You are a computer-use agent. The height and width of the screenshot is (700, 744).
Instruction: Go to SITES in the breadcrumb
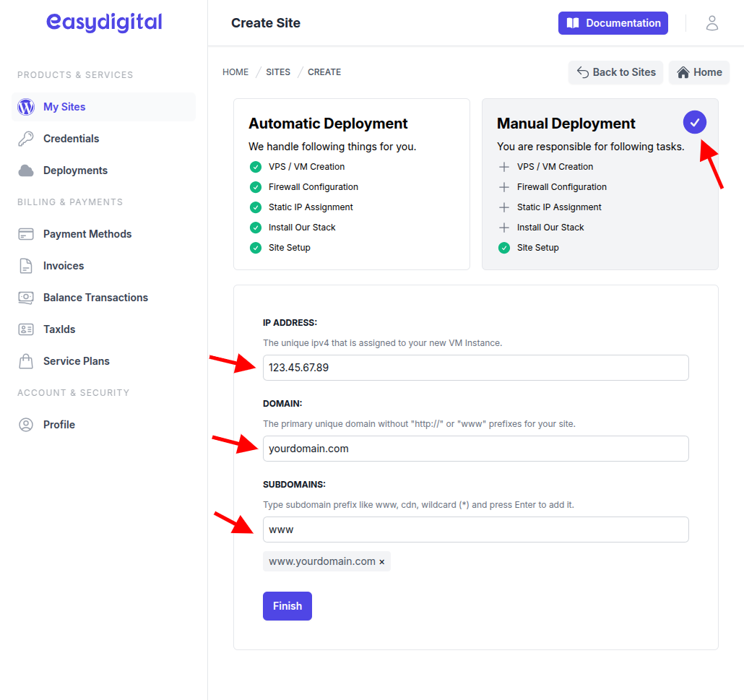click(278, 72)
